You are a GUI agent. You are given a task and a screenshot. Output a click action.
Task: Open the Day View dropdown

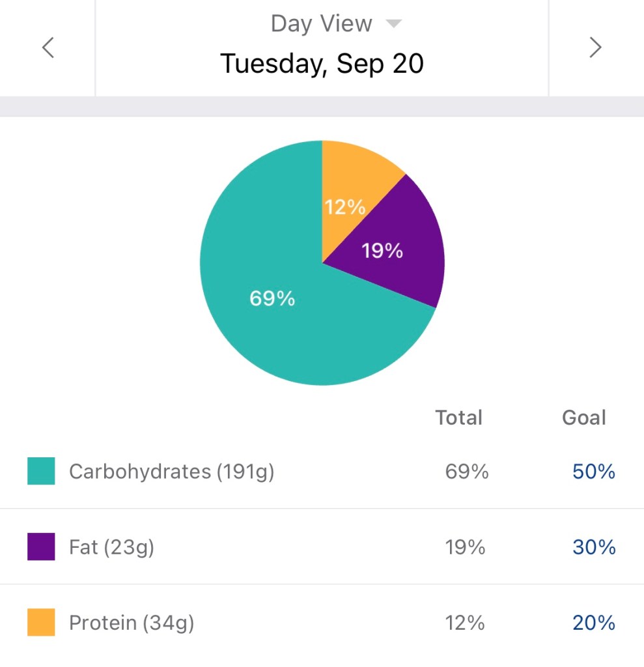322,24
